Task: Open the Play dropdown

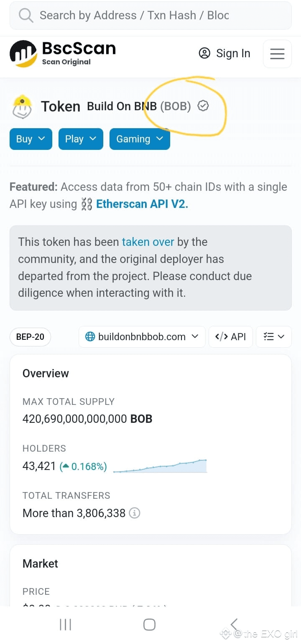Action: point(80,139)
